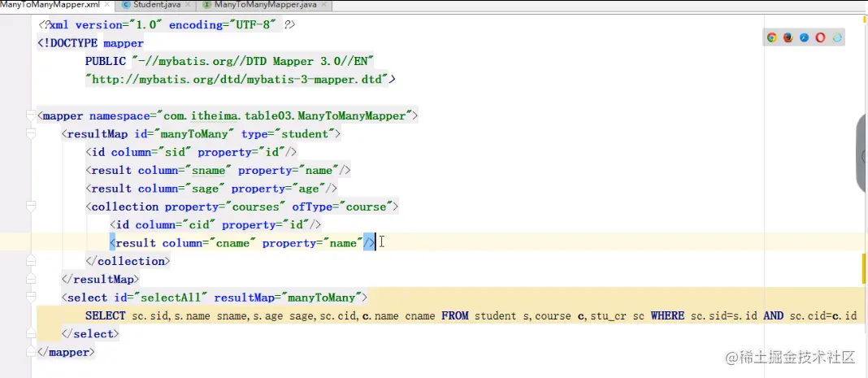This screenshot has height=378, width=868.
Task: Click the WHERE keyword in SQL
Action: tap(667, 316)
